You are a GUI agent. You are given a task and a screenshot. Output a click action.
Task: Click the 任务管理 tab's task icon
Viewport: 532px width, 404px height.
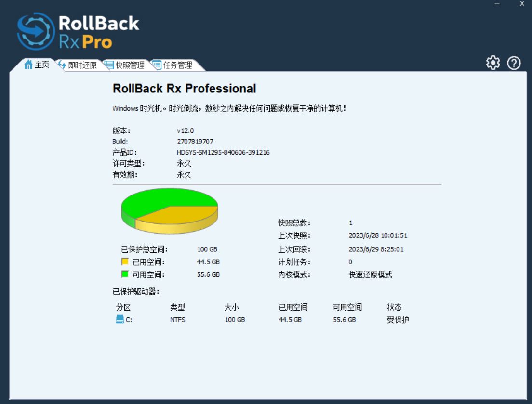point(157,65)
